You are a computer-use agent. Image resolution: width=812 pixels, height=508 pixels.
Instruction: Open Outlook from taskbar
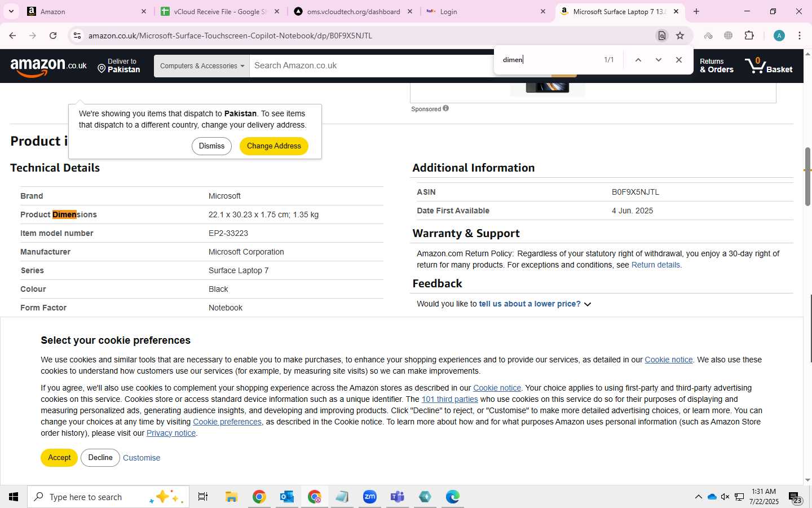click(x=286, y=497)
